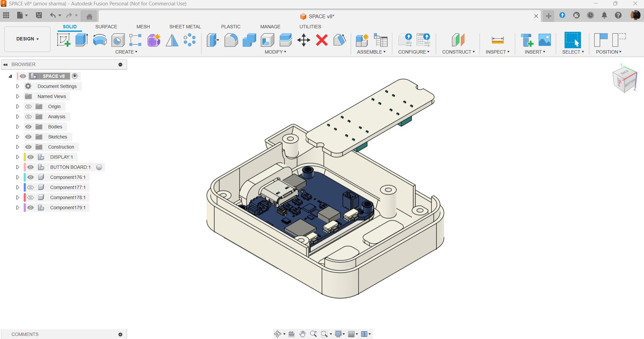
Task: Toggle visibility of Origin folder
Action: pos(29,106)
